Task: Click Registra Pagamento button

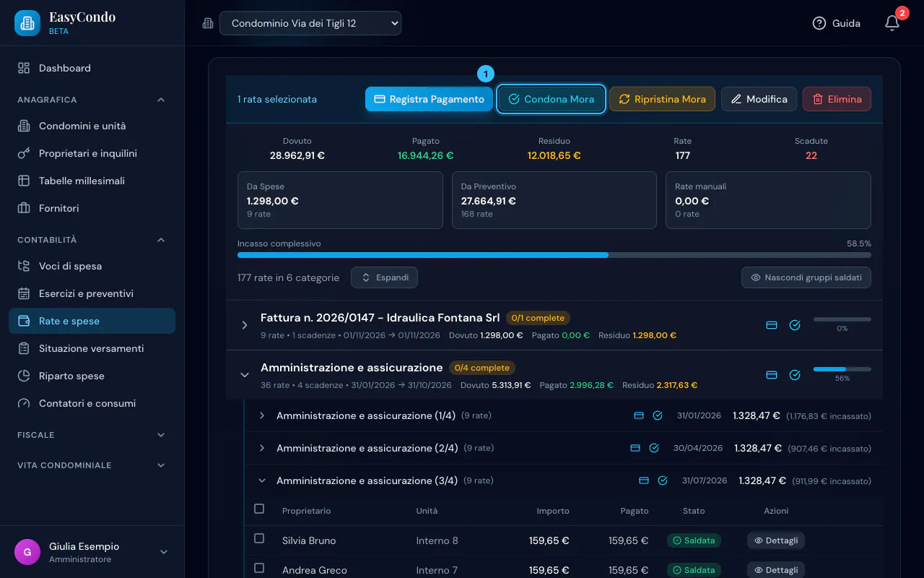Action: (x=429, y=99)
